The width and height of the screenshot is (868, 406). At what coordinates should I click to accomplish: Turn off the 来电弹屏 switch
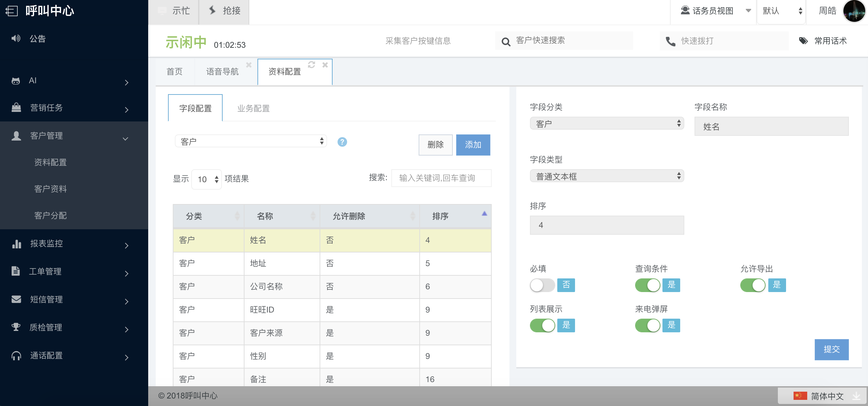(x=647, y=325)
